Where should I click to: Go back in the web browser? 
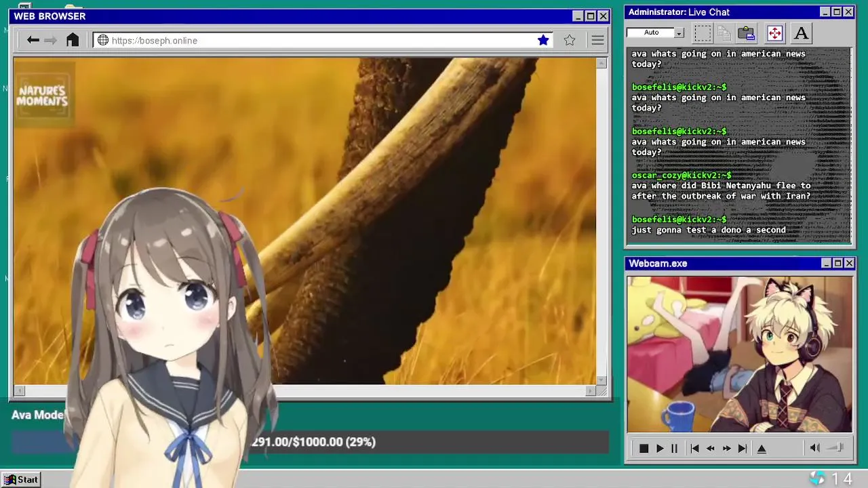tap(33, 41)
